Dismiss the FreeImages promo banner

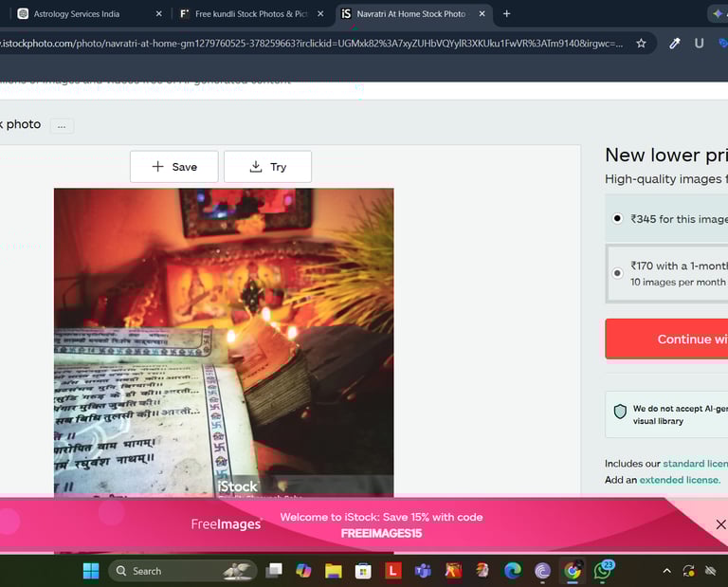(720, 524)
